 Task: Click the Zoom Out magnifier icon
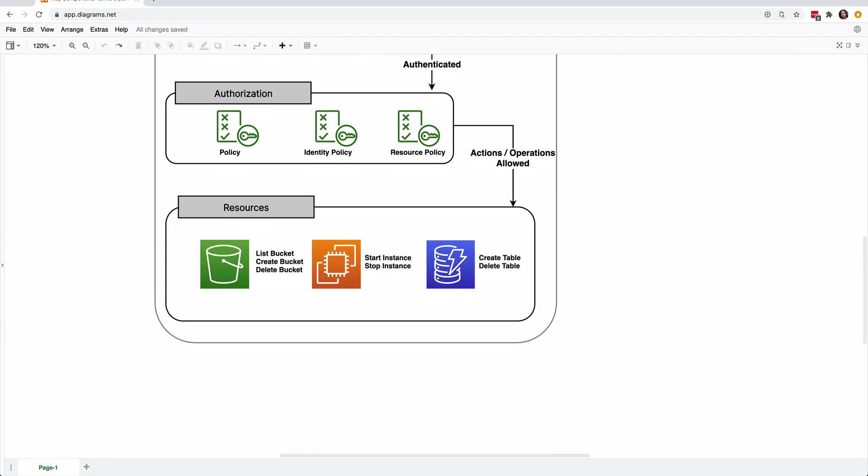[x=86, y=46]
